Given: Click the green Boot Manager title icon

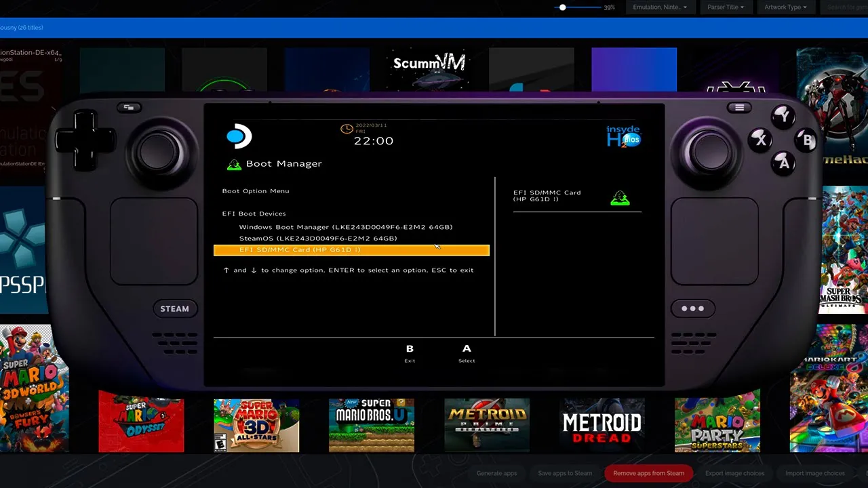Looking at the screenshot, I should [x=234, y=164].
